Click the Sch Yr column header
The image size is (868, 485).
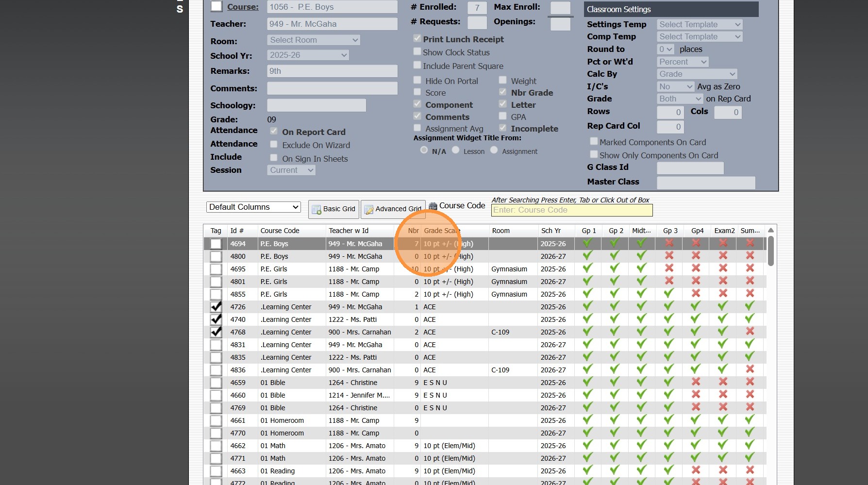click(x=551, y=231)
